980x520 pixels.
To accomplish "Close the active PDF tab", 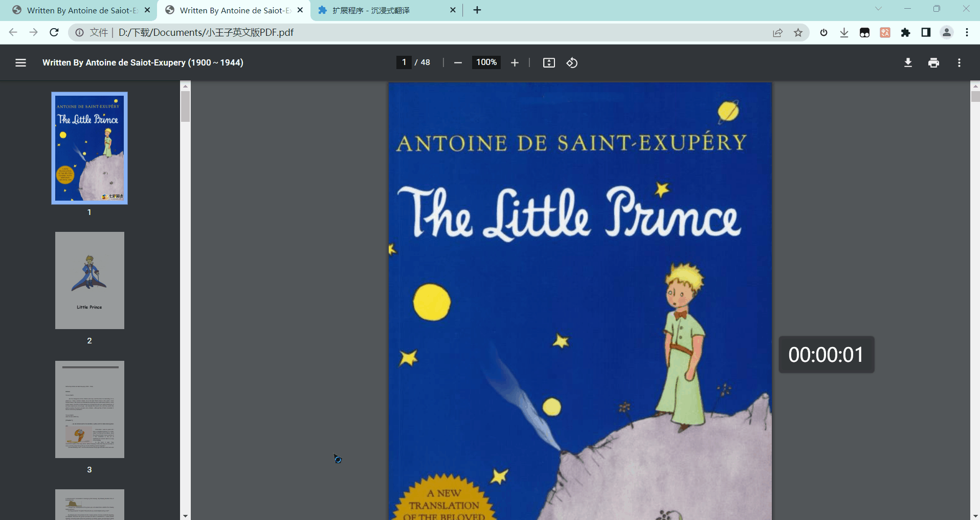I will point(300,10).
